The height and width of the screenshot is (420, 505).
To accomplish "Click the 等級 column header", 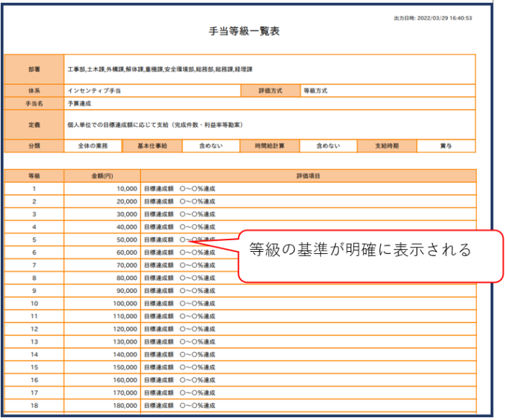I will (x=34, y=175).
